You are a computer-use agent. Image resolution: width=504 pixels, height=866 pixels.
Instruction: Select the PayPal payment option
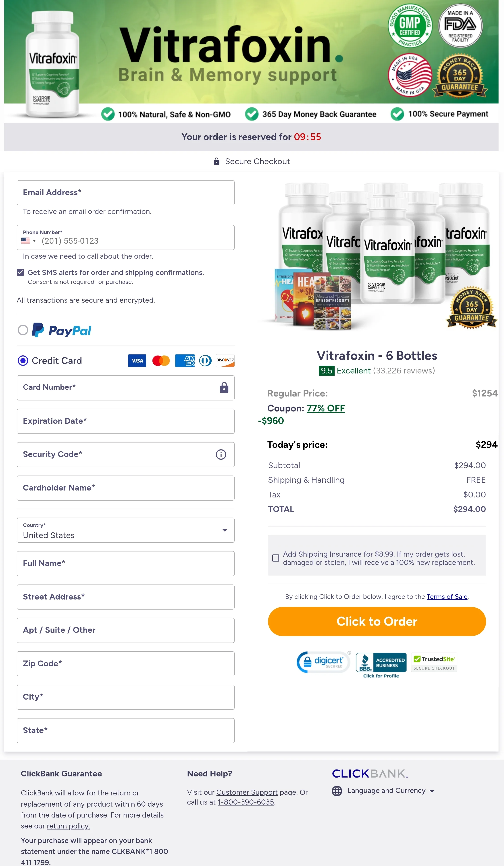pos(23,330)
